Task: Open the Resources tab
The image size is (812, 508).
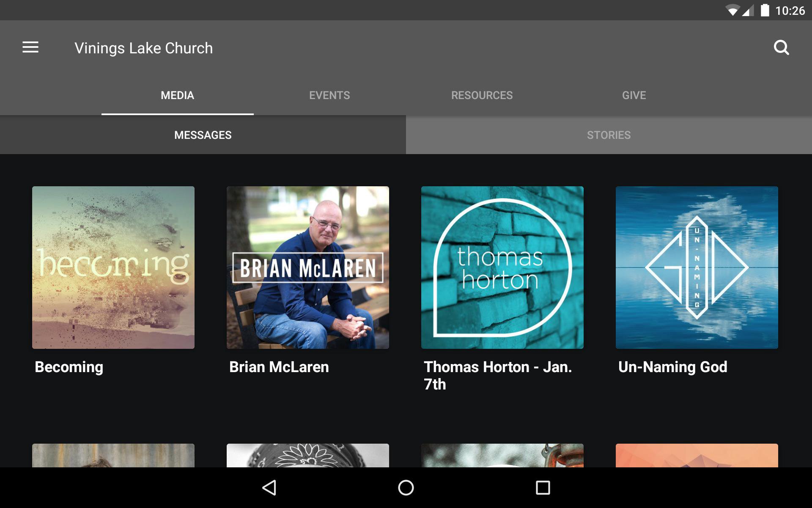Action: coord(482,95)
